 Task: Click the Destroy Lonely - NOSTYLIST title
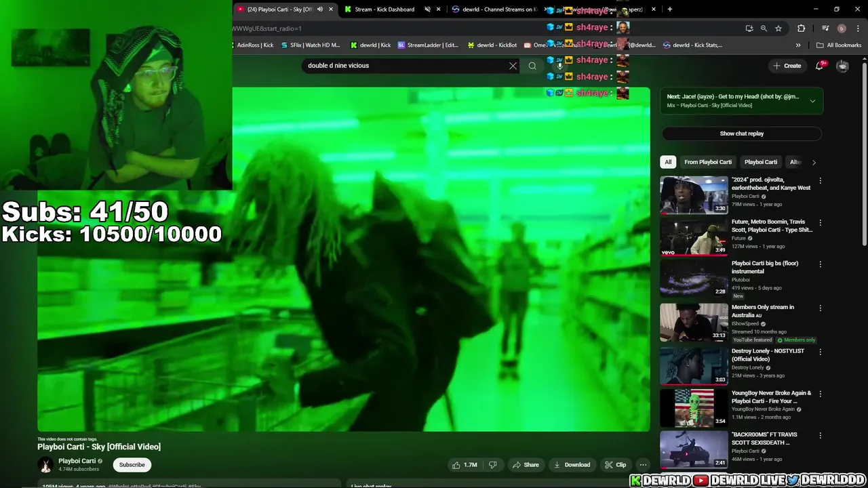click(768, 355)
